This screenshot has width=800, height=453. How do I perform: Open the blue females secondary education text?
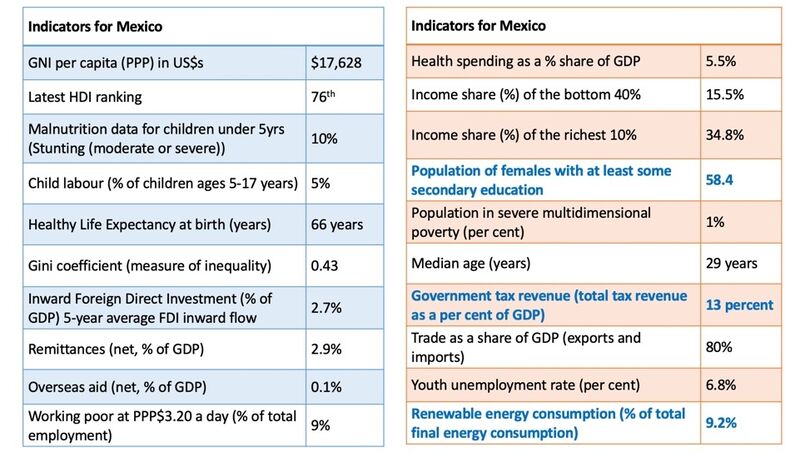point(541,180)
